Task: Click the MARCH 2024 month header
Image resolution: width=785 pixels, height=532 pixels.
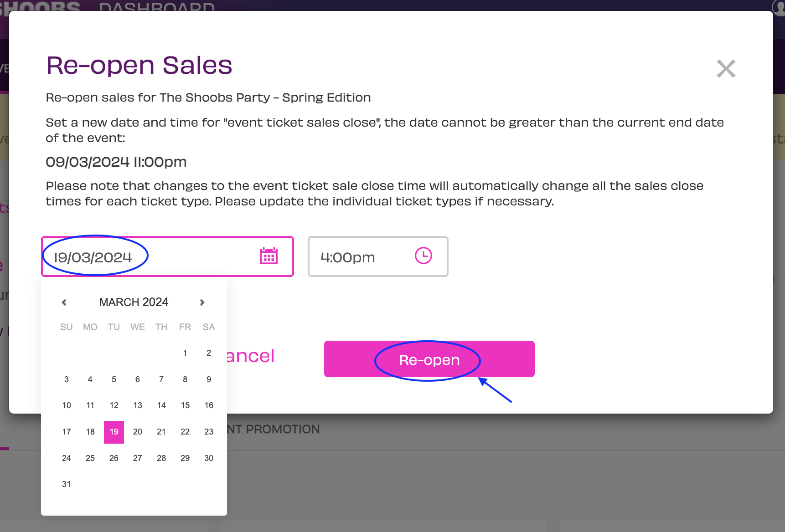Action: pos(134,302)
